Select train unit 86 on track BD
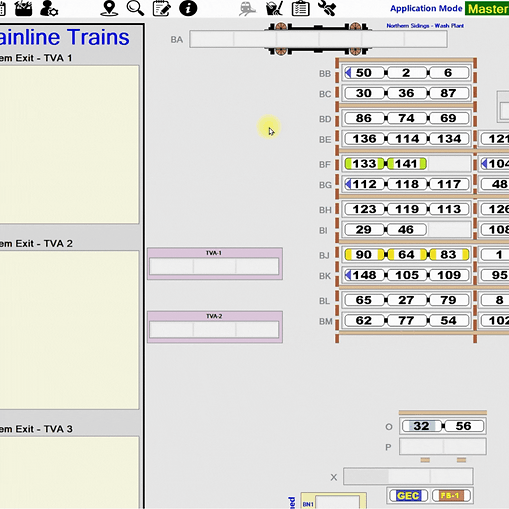Image resolution: width=509 pixels, height=509 pixels. click(x=364, y=118)
